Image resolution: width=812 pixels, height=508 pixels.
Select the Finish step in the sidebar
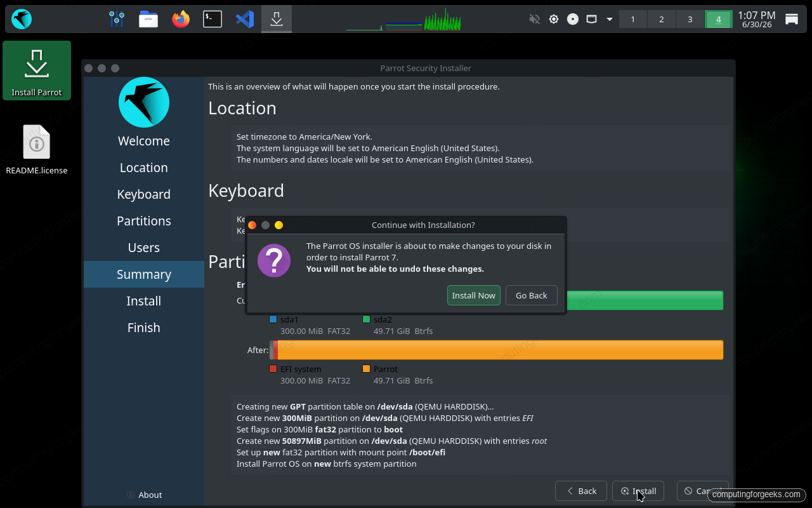pos(144,328)
